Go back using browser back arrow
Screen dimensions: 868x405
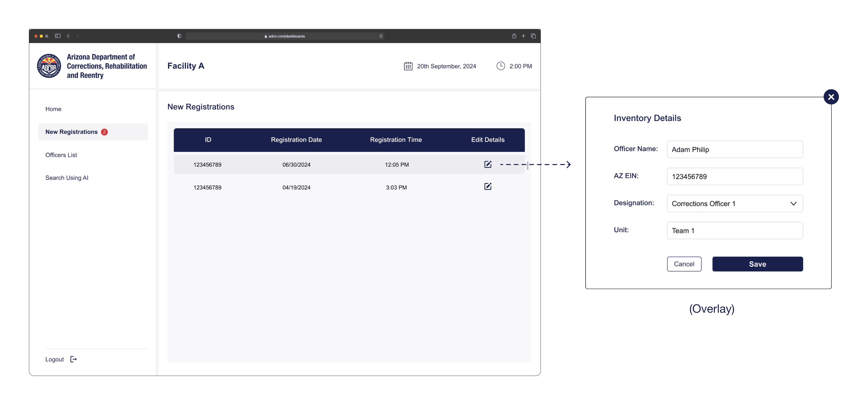pyautogui.click(x=69, y=36)
